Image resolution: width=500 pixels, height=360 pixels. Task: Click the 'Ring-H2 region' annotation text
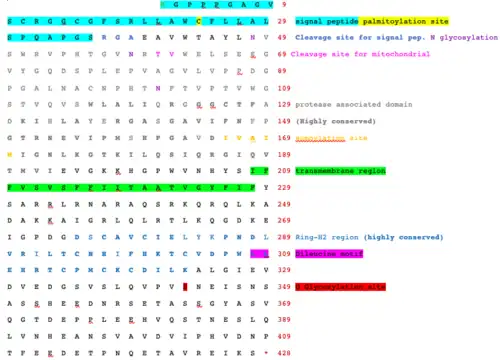coord(327,237)
